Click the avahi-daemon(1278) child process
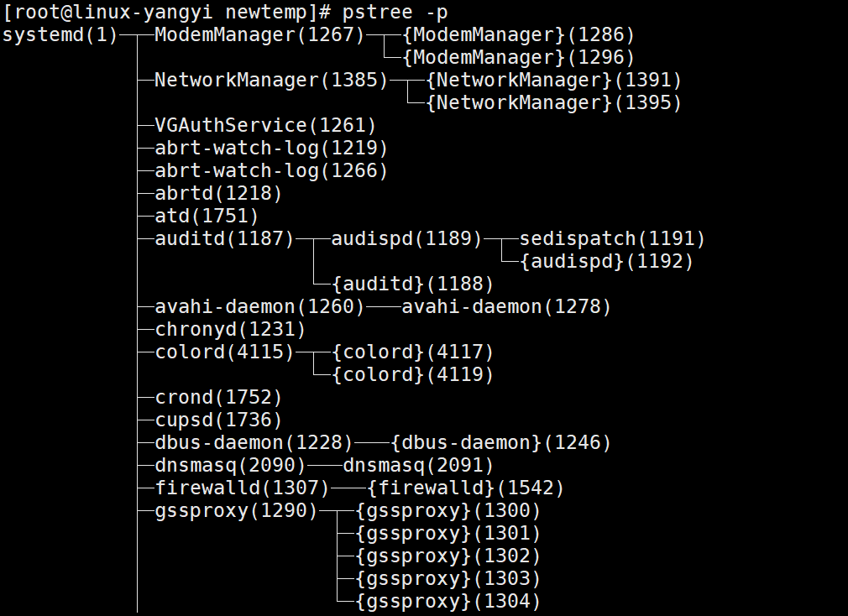Screen dimensions: 848x616 point(506,307)
